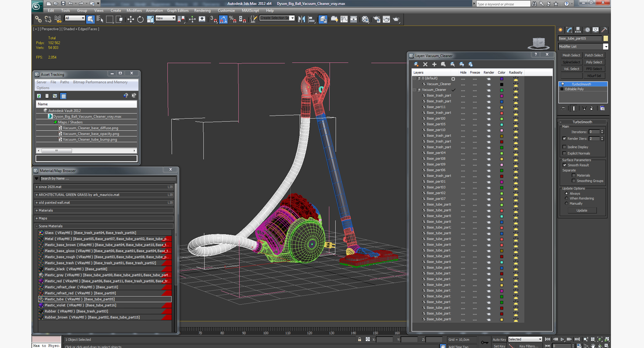Open the Material Editor icon
The height and width of the screenshot is (348, 644).
point(366,19)
